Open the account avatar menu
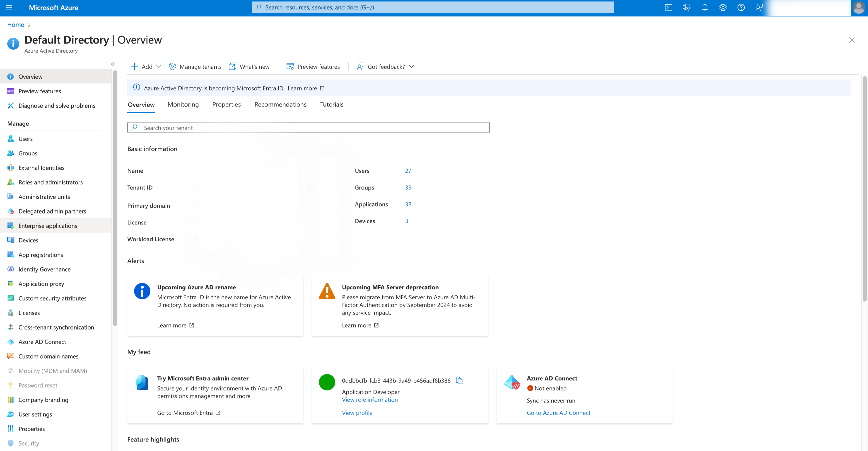Viewport: 868px width, 451px height. pyautogui.click(x=858, y=7)
